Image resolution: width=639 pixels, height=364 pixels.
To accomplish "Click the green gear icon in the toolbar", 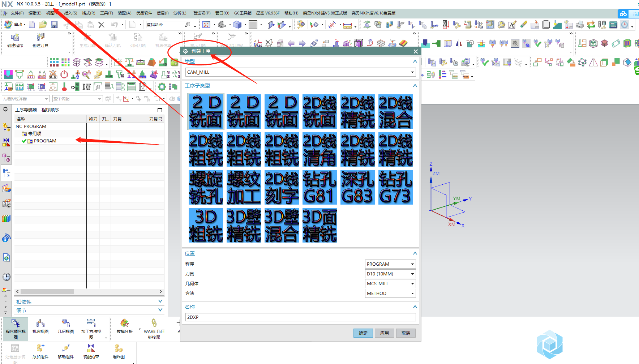I will pos(162,87).
